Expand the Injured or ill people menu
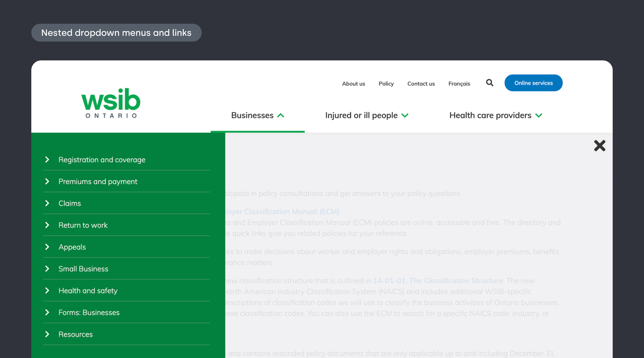Viewport: 644px width, 358px height. (x=367, y=115)
